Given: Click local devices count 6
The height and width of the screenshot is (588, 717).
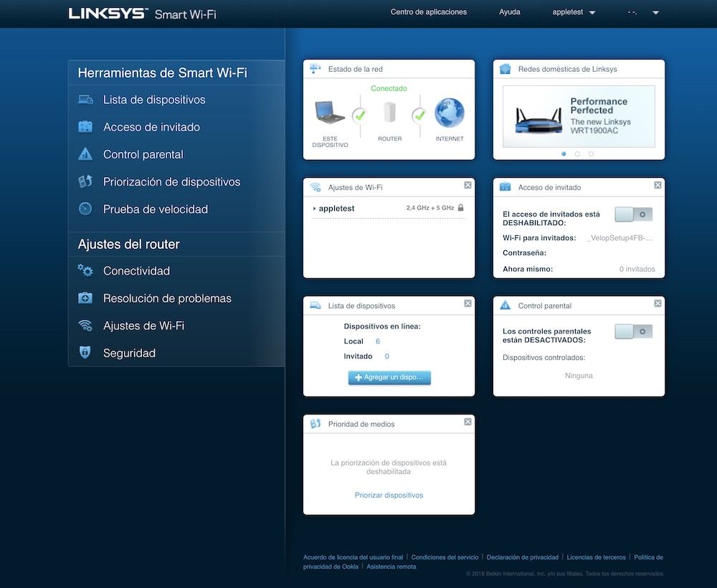Looking at the screenshot, I should [x=378, y=341].
